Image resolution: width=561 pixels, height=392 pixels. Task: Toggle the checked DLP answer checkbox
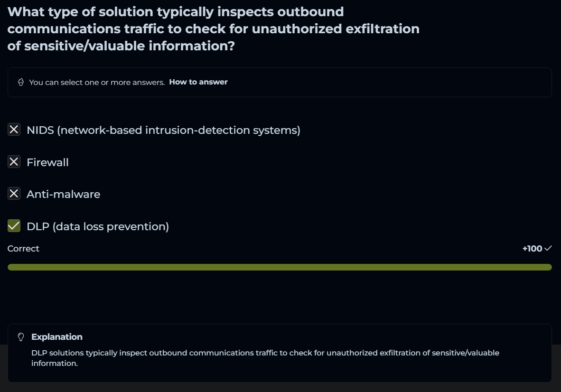pyautogui.click(x=14, y=226)
